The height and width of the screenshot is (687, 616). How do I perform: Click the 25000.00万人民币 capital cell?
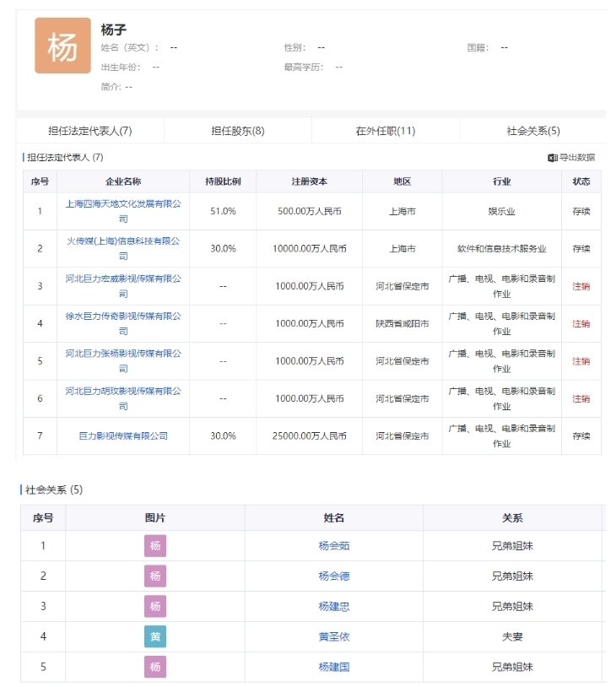[x=310, y=436]
